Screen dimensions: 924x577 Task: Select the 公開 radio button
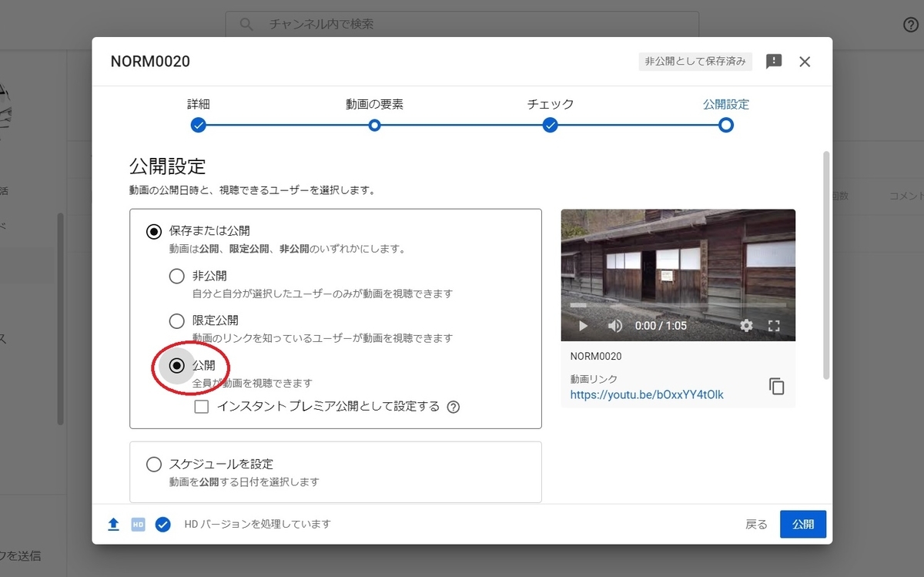pyautogui.click(x=177, y=365)
